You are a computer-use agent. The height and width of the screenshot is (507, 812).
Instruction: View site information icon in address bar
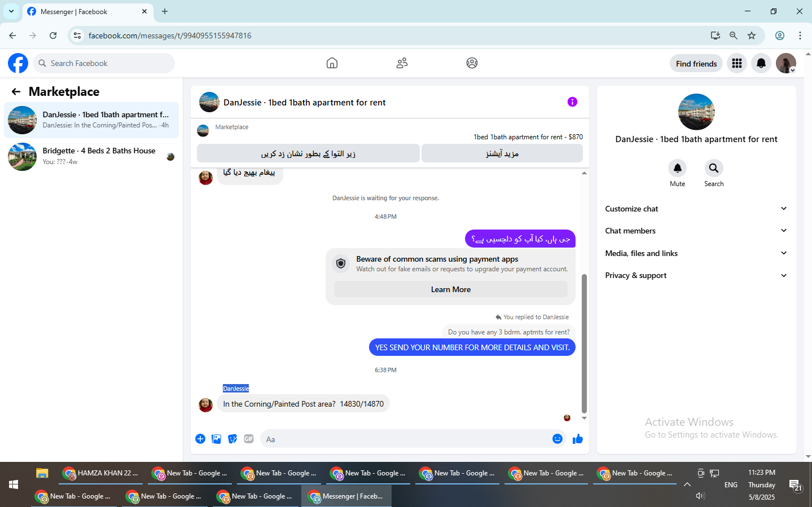pyautogui.click(x=77, y=36)
